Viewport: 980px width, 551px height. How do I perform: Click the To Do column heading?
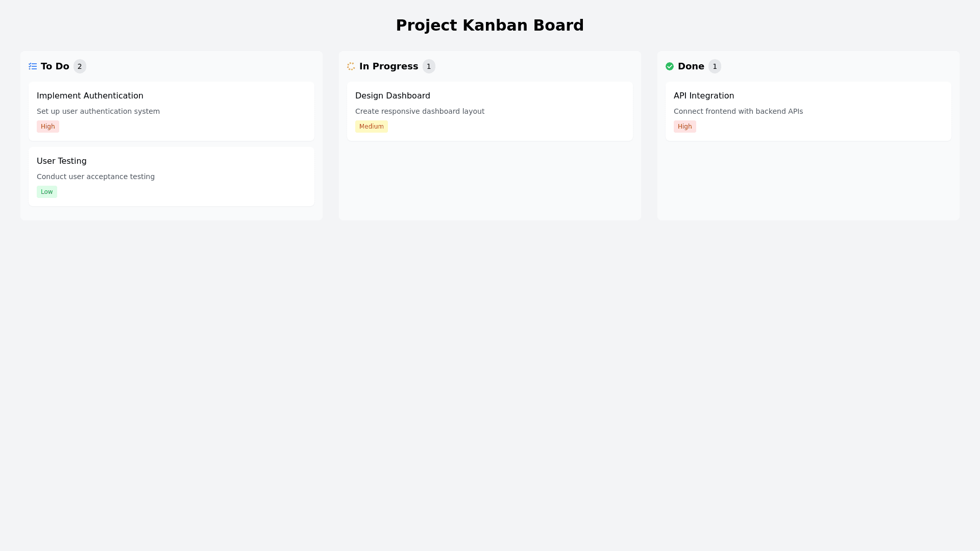[x=55, y=66]
